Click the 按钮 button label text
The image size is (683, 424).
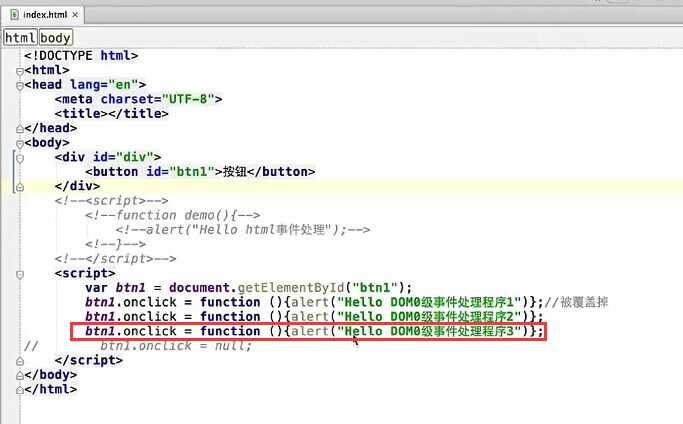235,172
